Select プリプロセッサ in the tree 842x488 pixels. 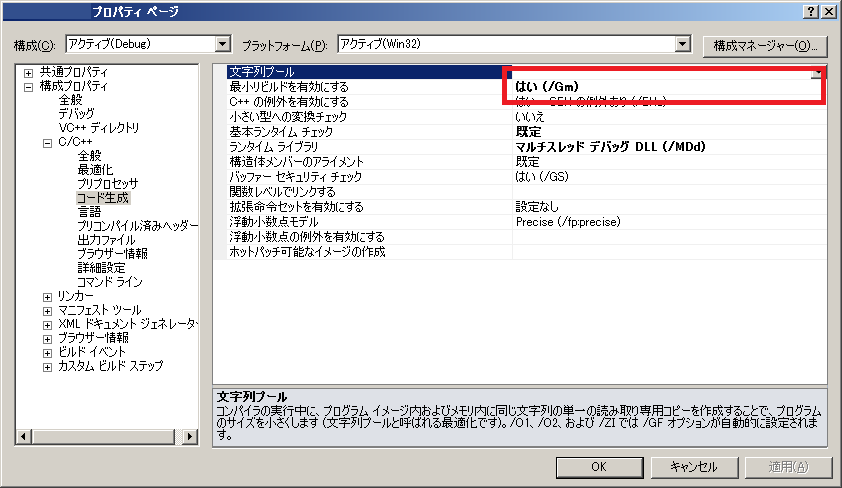(x=107, y=184)
